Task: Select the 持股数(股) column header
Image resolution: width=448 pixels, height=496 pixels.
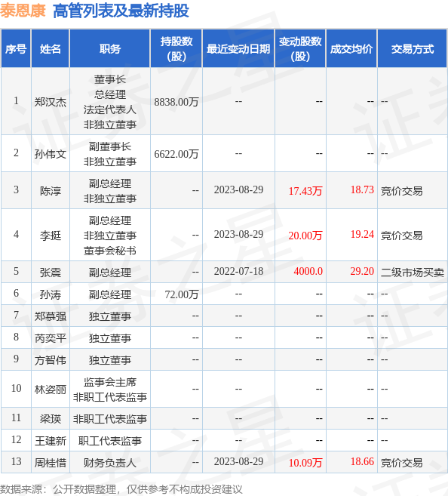Action: click(176, 49)
